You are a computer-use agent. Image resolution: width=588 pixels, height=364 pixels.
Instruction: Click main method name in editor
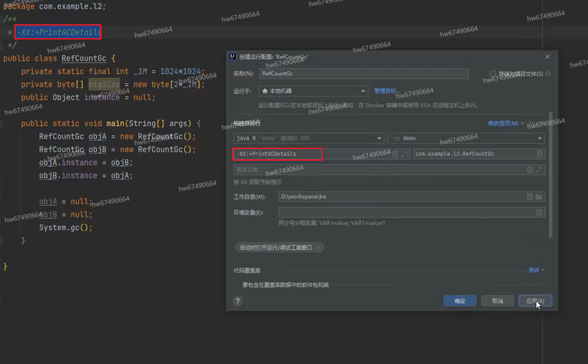(115, 123)
